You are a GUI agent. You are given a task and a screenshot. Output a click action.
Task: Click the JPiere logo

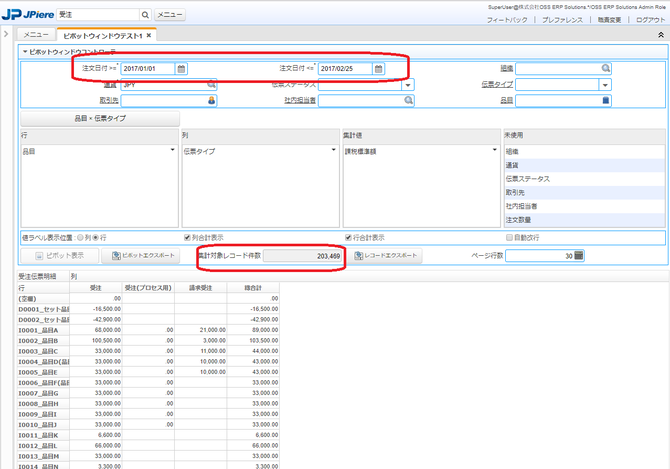point(28,14)
